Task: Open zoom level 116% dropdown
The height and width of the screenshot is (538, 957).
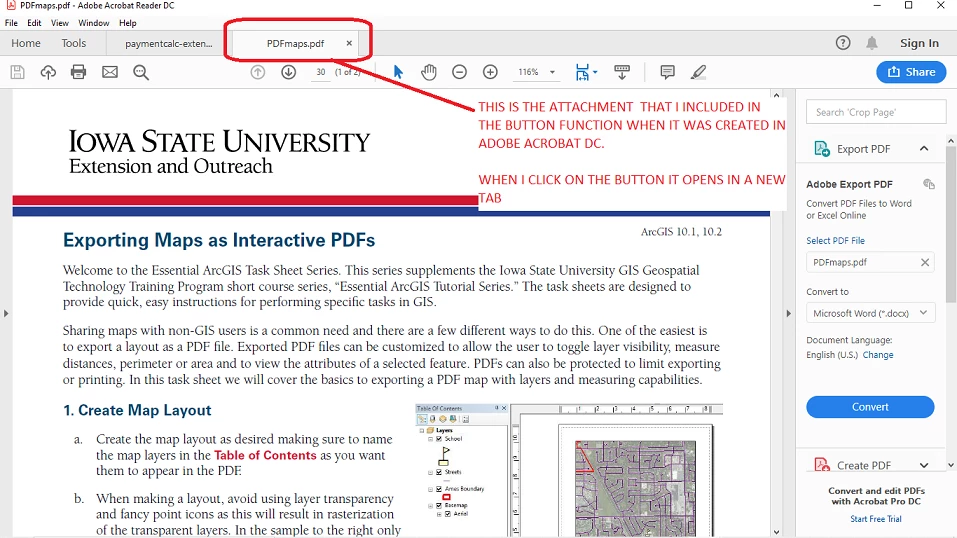Action: 552,72
